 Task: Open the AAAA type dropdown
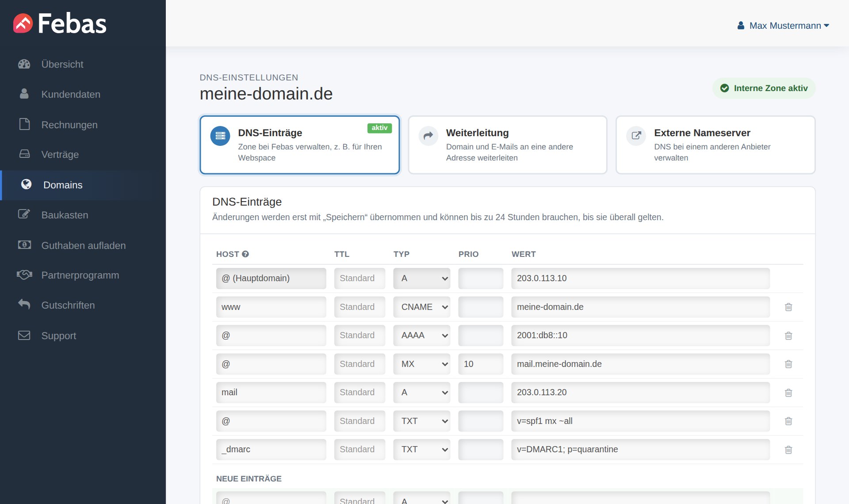click(422, 336)
